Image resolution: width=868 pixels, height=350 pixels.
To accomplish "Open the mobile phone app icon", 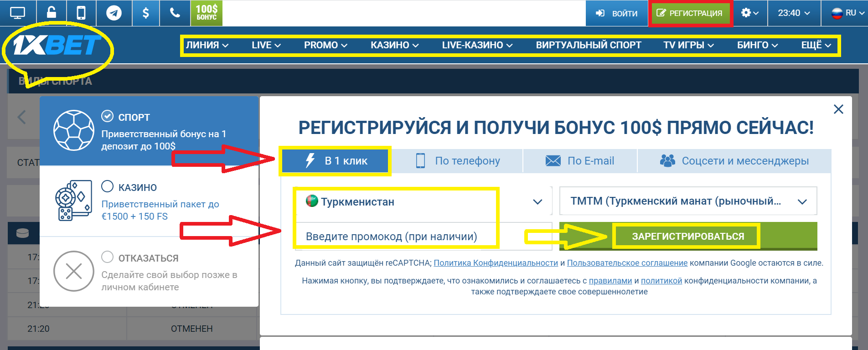I will [x=81, y=13].
